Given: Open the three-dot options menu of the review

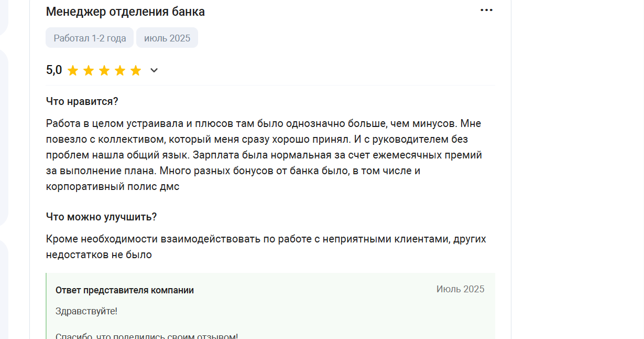Looking at the screenshot, I should pyautogui.click(x=486, y=10).
